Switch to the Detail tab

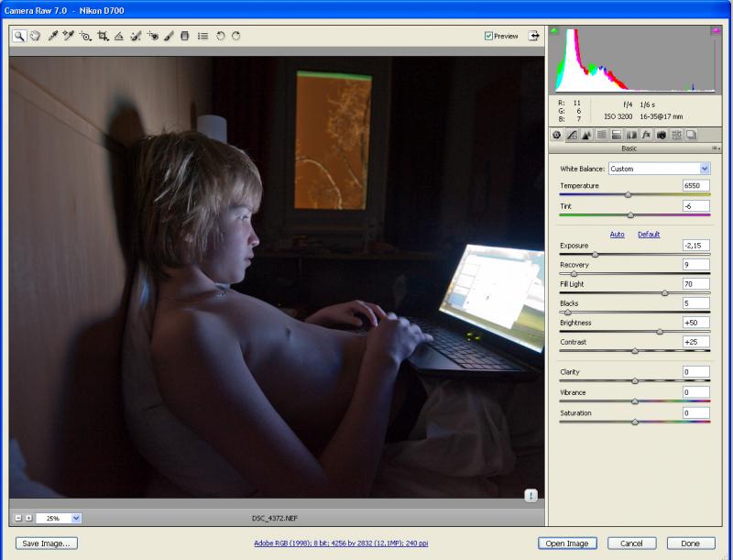point(586,135)
